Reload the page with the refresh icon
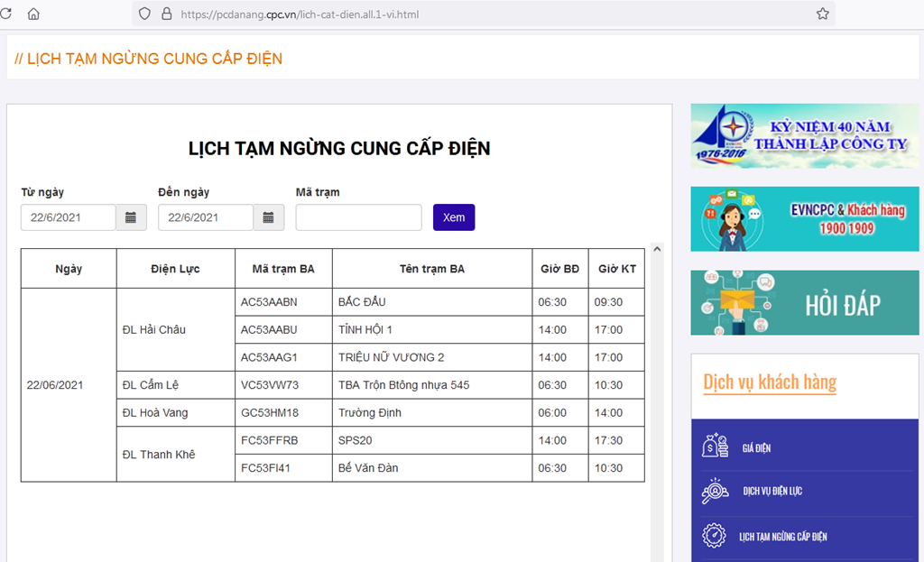This screenshot has width=924, height=562. [x=5, y=14]
